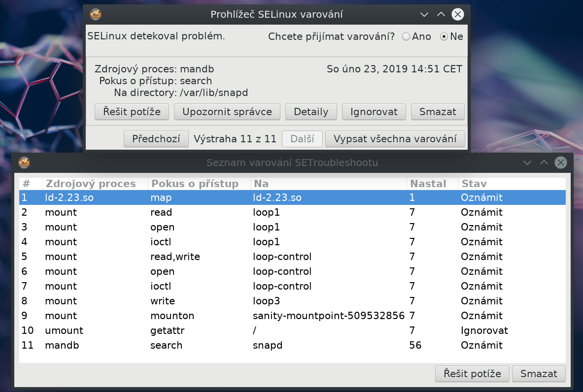The height and width of the screenshot is (392, 583).
Task: Minimize the Seznam varování SETroubleshootu window
Action: coord(527,163)
